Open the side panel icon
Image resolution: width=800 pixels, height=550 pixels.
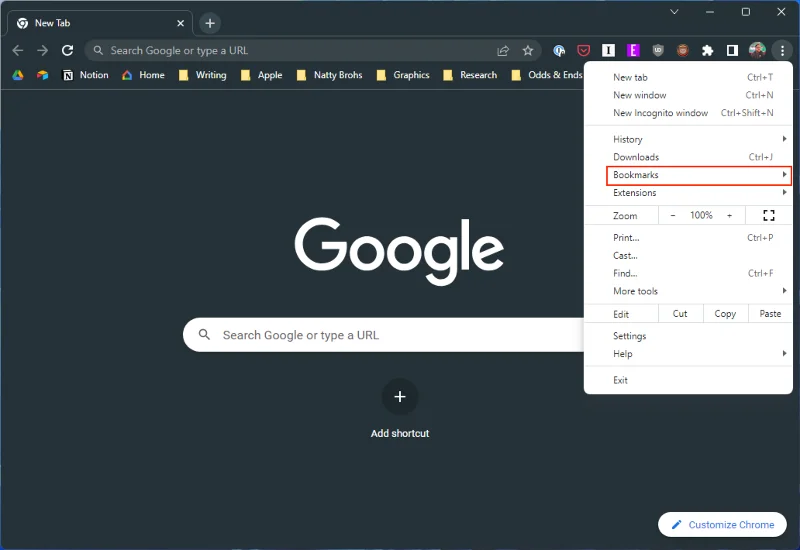(732, 50)
